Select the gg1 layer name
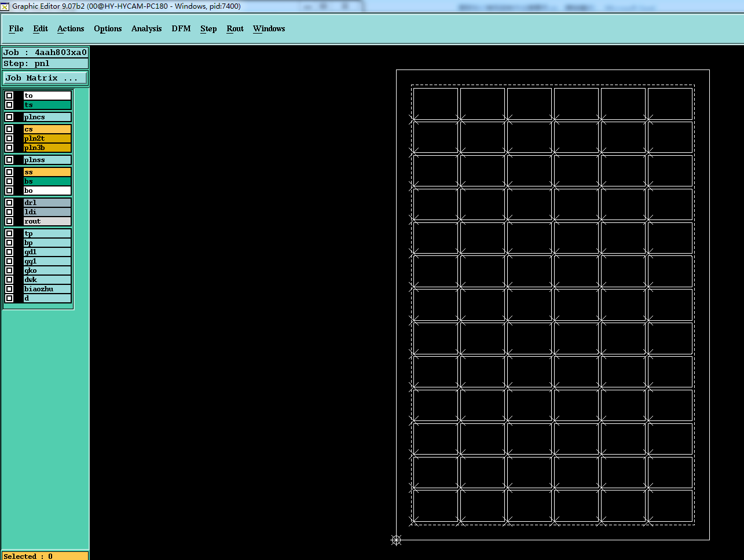This screenshot has width=744, height=560. pos(47,261)
